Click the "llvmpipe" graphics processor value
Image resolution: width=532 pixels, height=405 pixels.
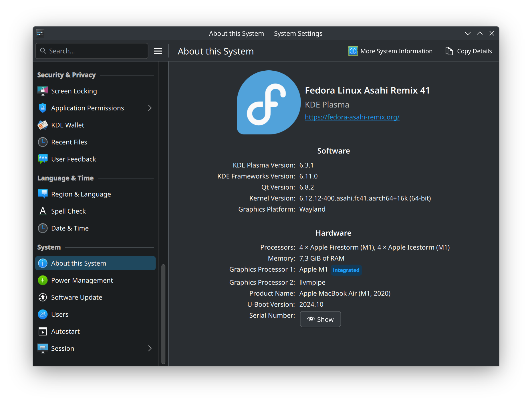(x=312, y=283)
